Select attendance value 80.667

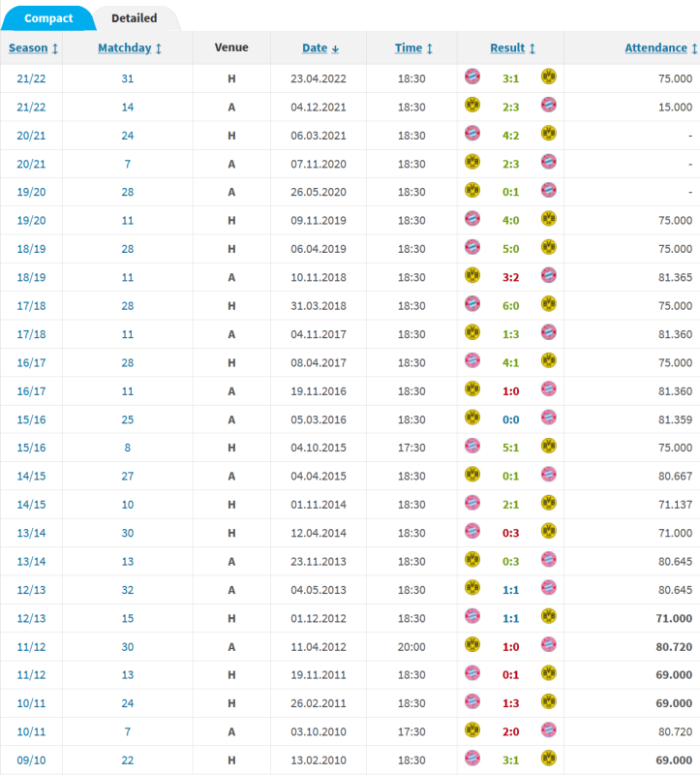(x=675, y=476)
